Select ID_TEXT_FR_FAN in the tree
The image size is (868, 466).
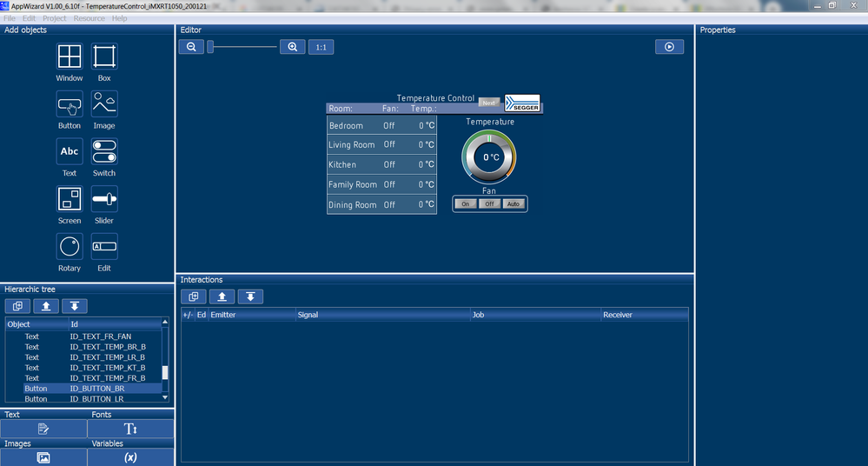pos(83,336)
